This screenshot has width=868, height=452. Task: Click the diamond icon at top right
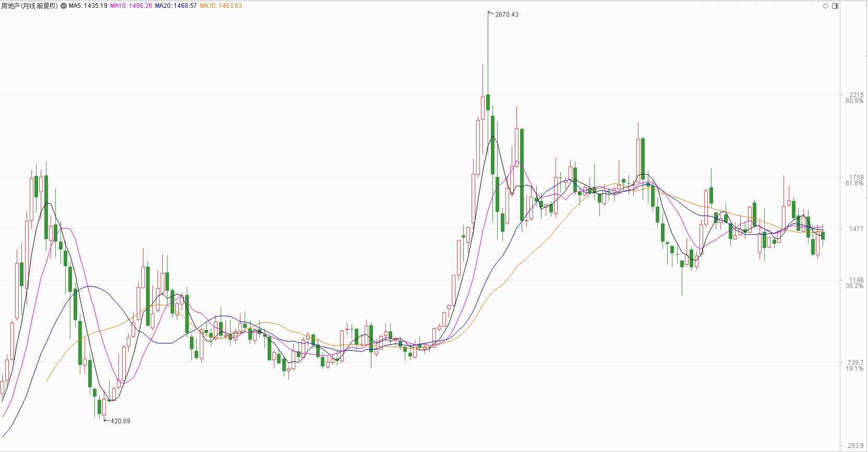click(x=825, y=6)
